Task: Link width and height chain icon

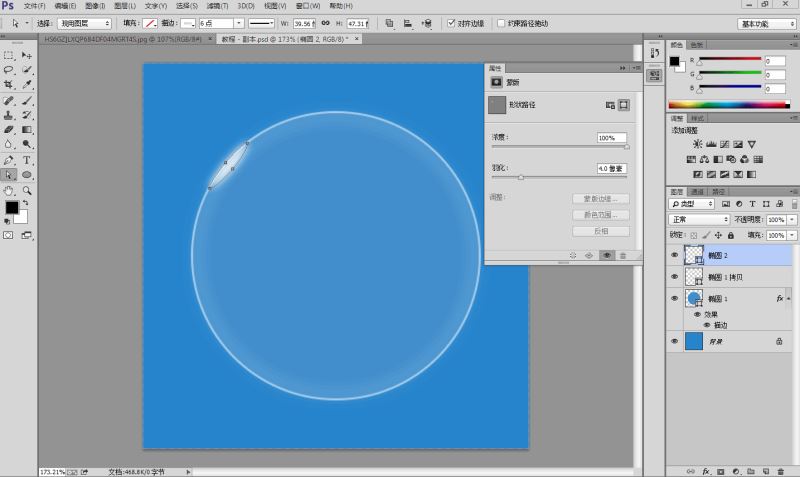Action: point(324,23)
